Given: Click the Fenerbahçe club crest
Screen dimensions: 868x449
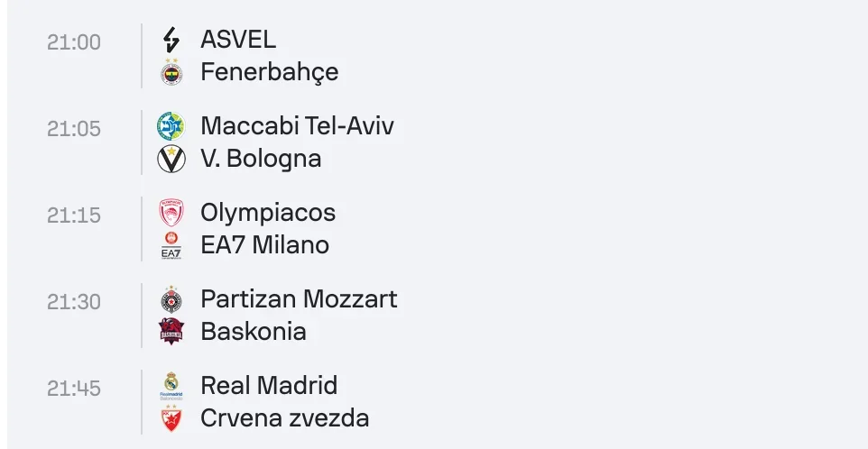Looking at the screenshot, I should coord(171,72).
